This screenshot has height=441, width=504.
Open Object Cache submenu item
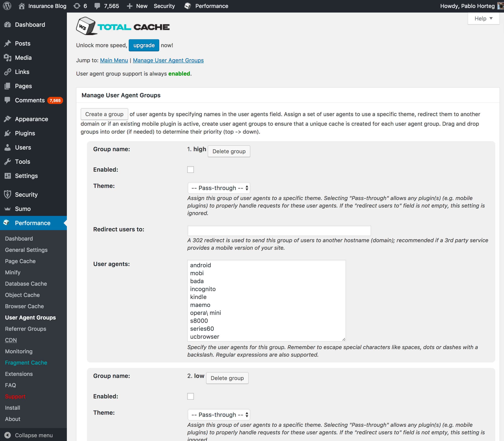click(x=22, y=295)
